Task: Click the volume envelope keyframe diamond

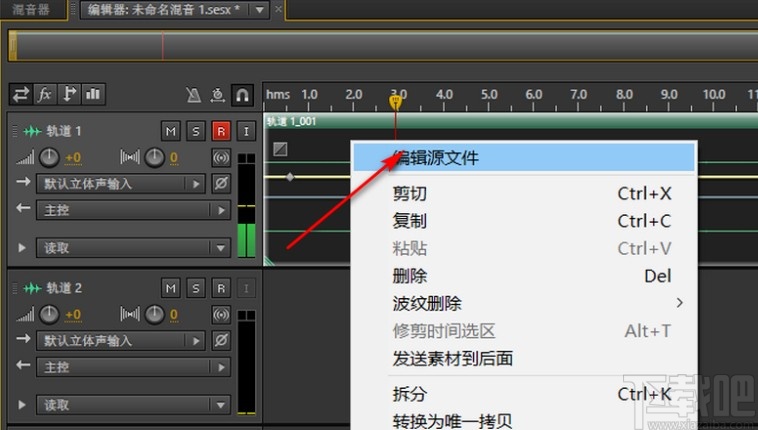Action: (x=290, y=177)
